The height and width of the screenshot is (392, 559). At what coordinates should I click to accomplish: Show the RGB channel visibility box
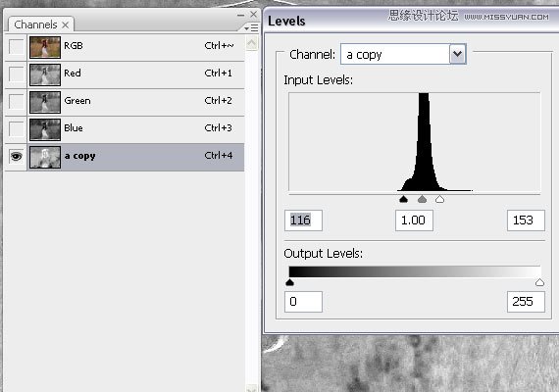tap(16, 47)
